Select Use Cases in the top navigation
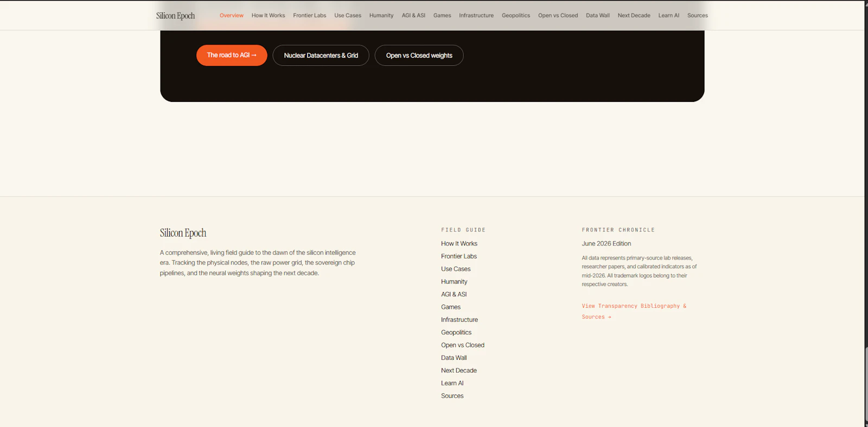This screenshot has height=427, width=868. click(348, 15)
